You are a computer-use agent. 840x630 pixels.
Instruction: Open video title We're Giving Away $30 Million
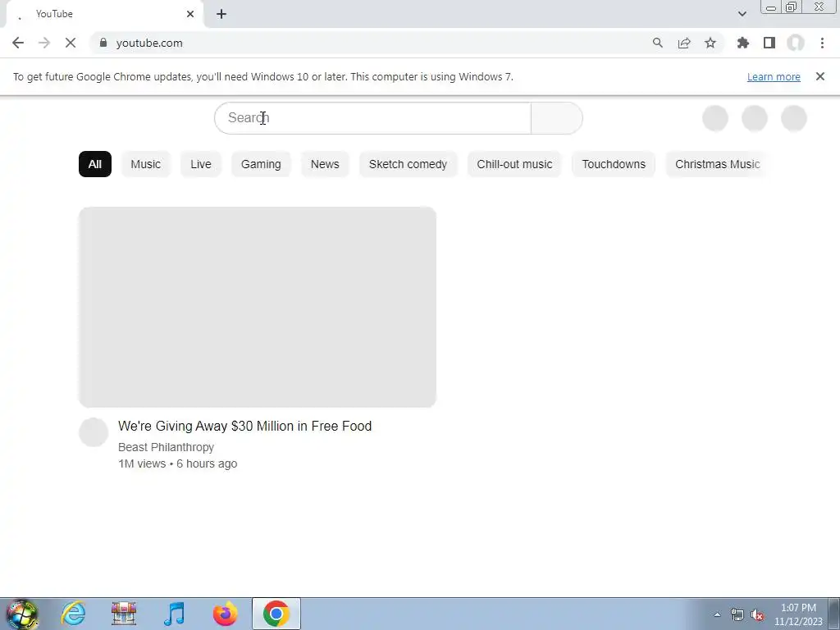point(244,426)
